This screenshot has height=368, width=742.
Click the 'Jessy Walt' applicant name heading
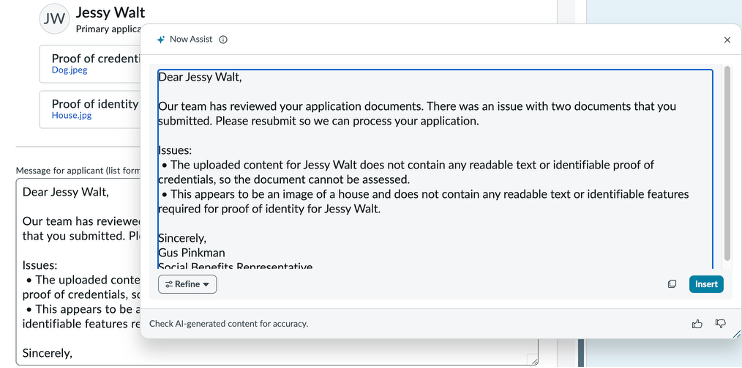click(110, 12)
